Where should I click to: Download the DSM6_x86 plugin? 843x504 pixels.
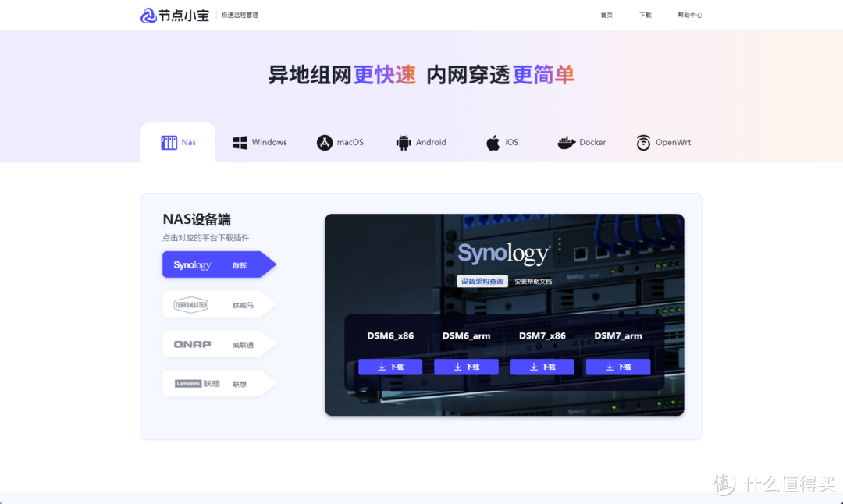click(x=390, y=366)
